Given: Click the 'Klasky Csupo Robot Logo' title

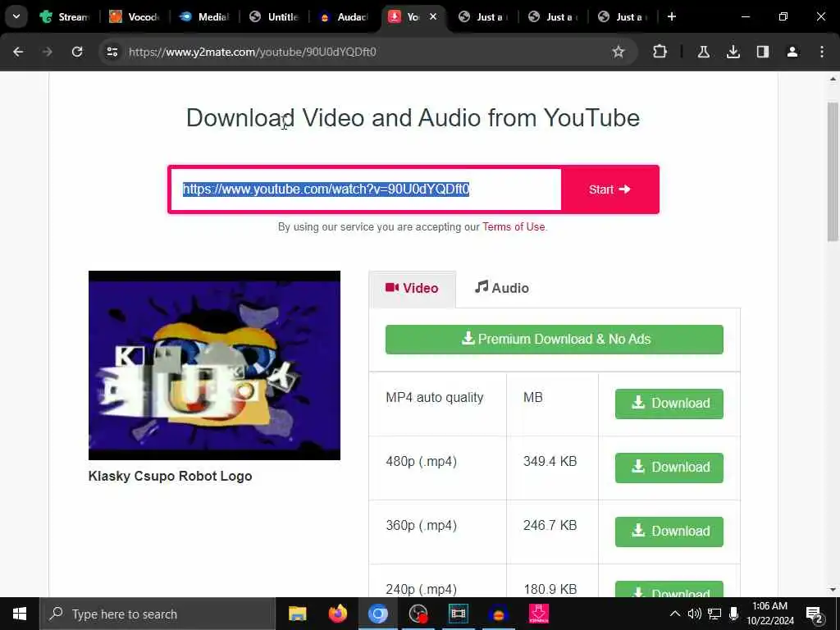Looking at the screenshot, I should click(x=170, y=476).
